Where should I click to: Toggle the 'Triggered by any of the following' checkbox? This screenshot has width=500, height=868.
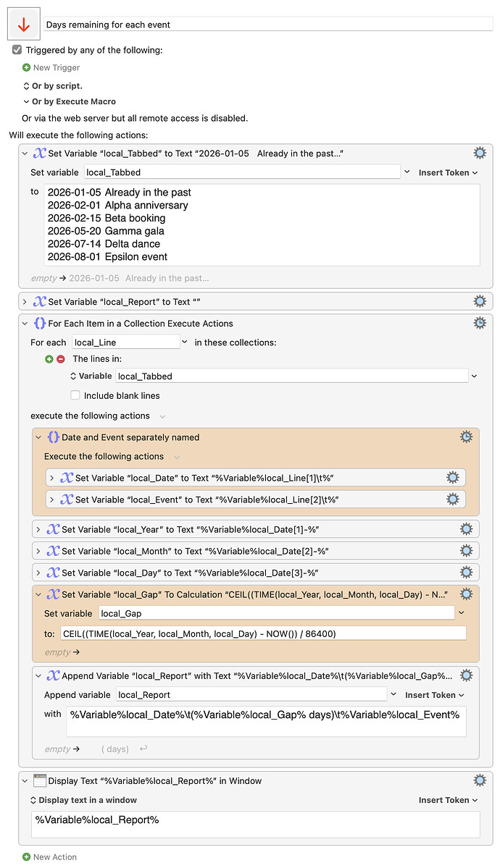(x=16, y=51)
